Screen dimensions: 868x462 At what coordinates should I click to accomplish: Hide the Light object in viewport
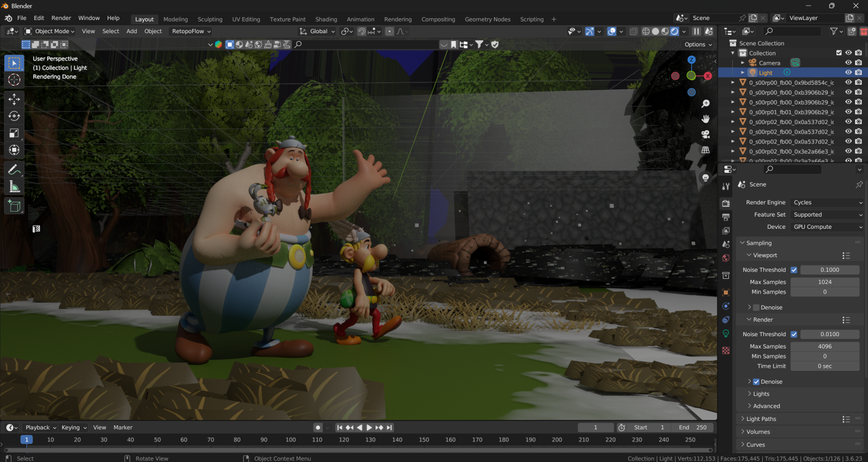(x=848, y=73)
